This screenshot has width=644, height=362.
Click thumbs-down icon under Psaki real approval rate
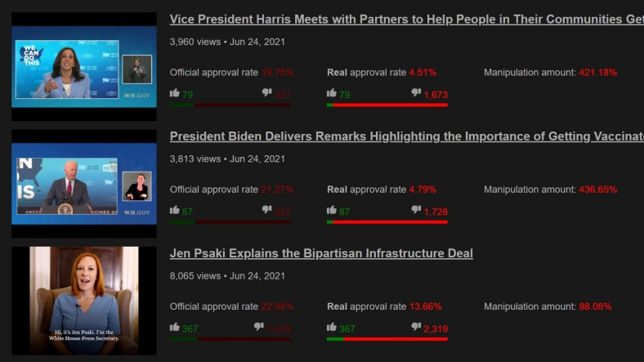[x=416, y=327]
